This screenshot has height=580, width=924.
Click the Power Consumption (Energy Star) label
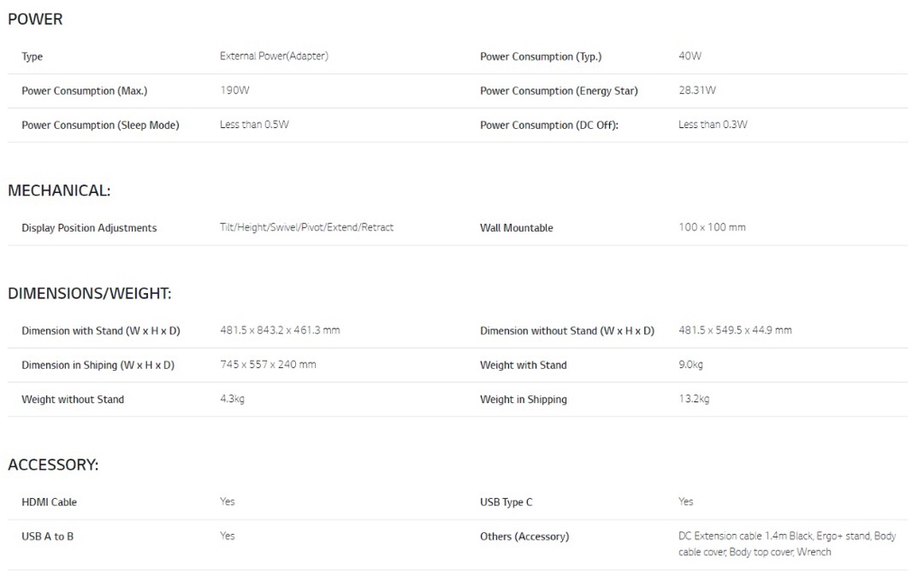click(559, 90)
